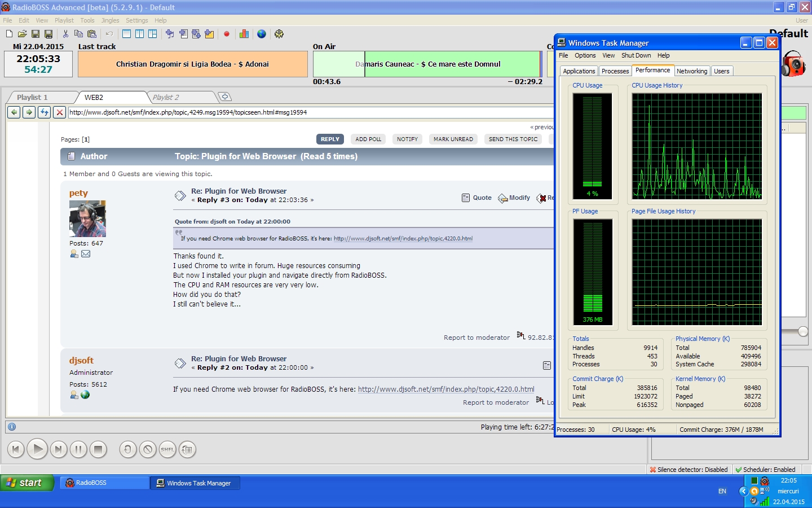Click the browser URL address field
Viewport: 812px width, 508px height.
pyautogui.click(x=311, y=112)
